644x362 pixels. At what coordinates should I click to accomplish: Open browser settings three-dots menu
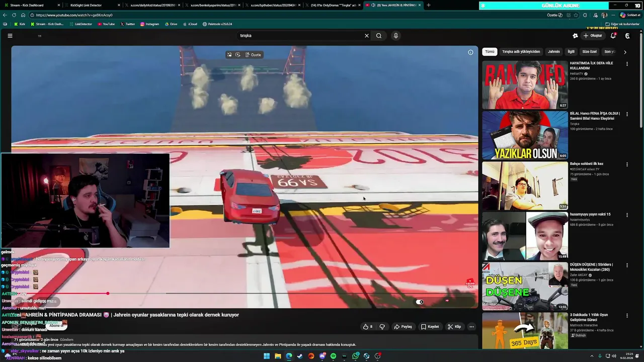(613, 15)
